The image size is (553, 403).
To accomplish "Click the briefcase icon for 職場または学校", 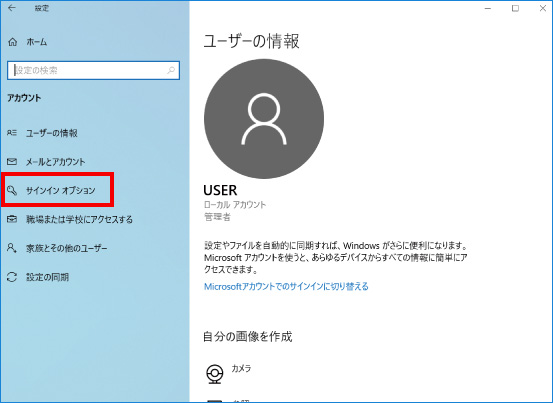I will pos(12,219).
